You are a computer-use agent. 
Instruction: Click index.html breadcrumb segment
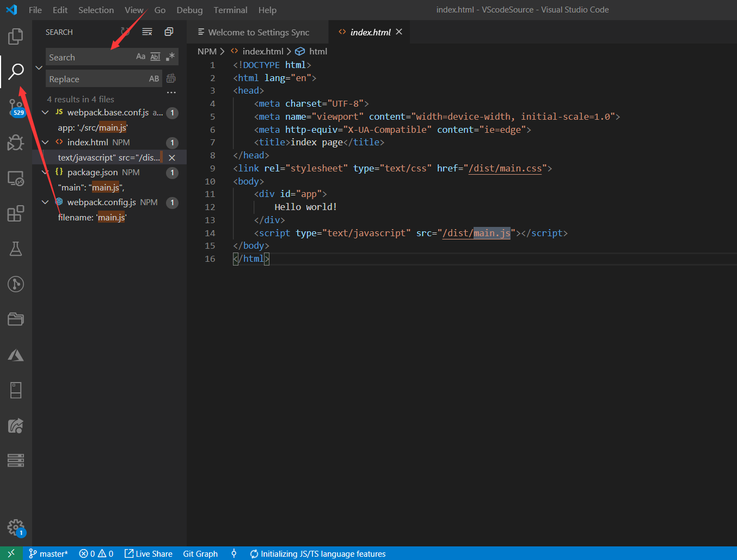click(262, 51)
